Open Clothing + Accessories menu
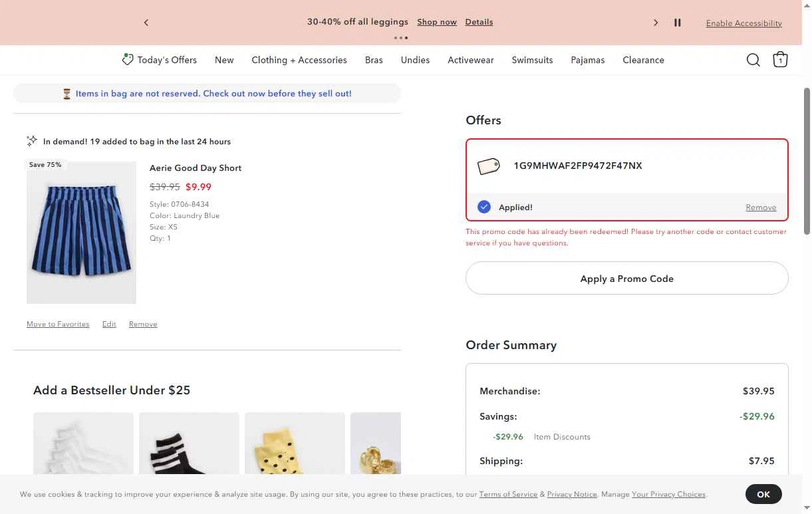This screenshot has width=812, height=514. [299, 60]
